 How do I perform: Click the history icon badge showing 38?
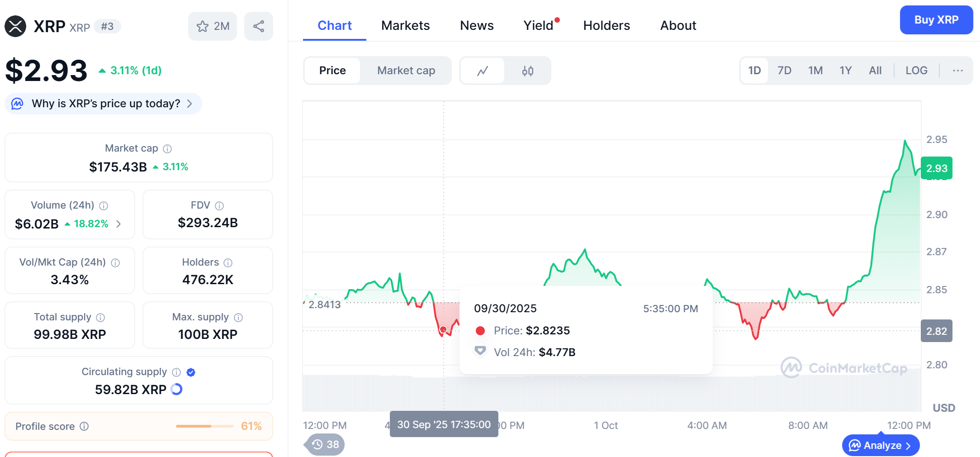click(325, 444)
